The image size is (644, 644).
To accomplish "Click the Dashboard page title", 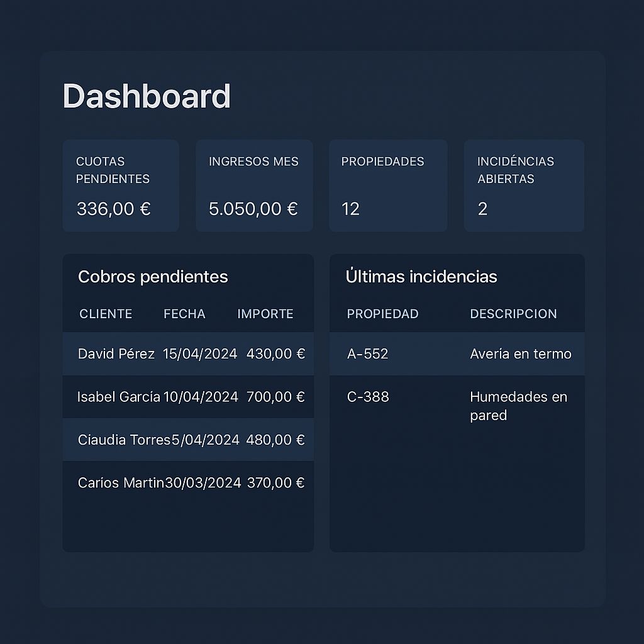I will [x=147, y=97].
